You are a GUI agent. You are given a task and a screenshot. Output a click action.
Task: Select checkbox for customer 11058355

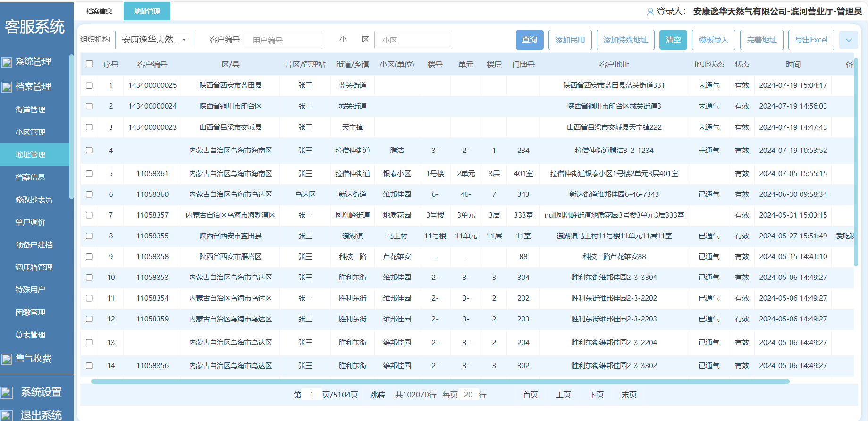[89, 236]
